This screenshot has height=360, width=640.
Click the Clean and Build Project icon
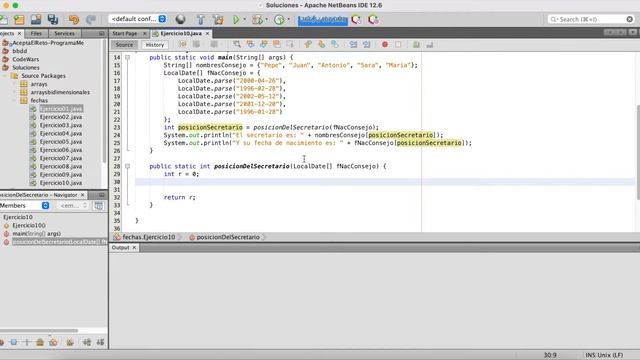(x=218, y=19)
